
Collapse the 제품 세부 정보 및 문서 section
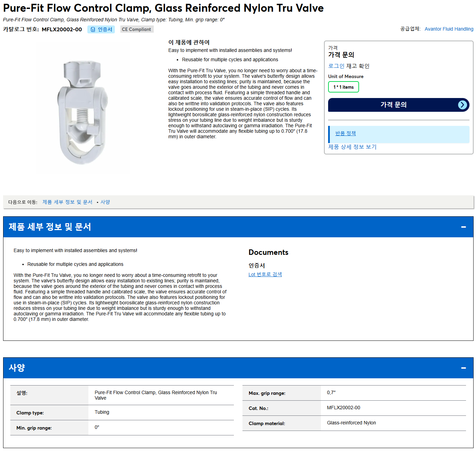[464, 227]
